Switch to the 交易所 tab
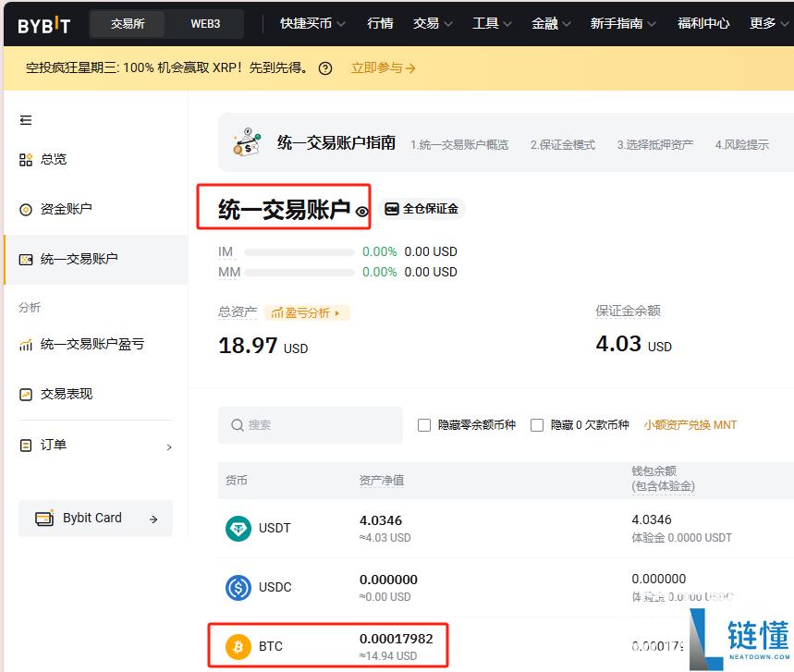Viewport: 794px width, 672px height. (x=128, y=24)
